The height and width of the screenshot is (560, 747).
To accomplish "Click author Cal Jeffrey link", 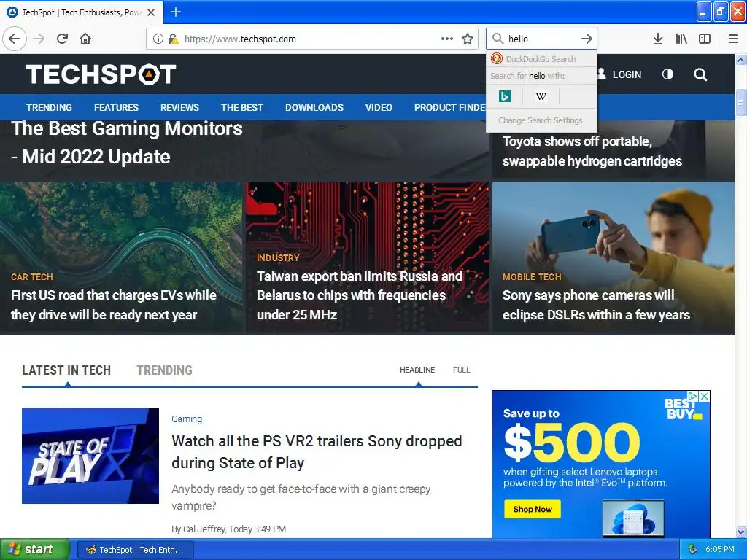I will click(x=204, y=529).
